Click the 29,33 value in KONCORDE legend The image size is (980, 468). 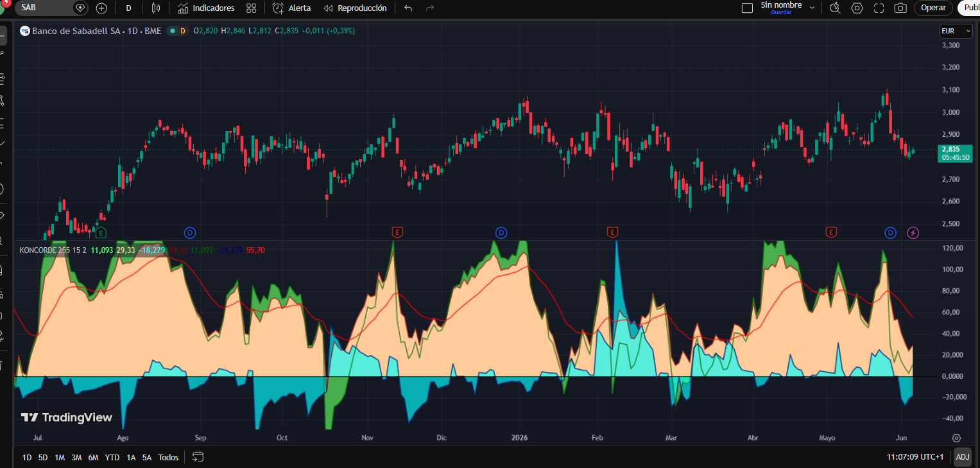point(126,250)
